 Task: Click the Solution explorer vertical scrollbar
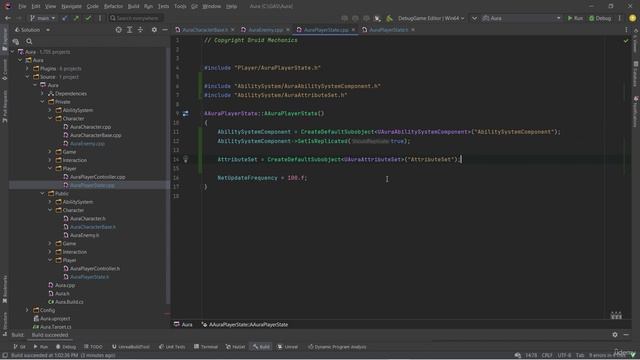tap(168, 176)
